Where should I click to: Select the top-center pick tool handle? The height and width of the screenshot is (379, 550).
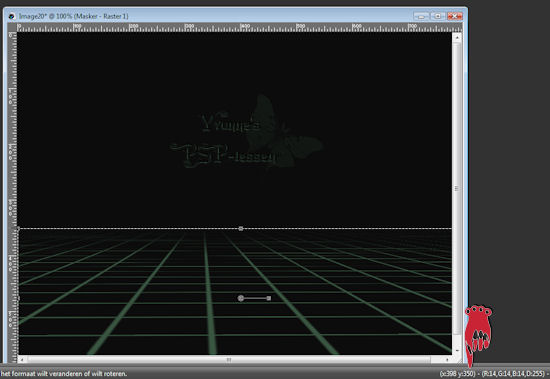(x=241, y=228)
